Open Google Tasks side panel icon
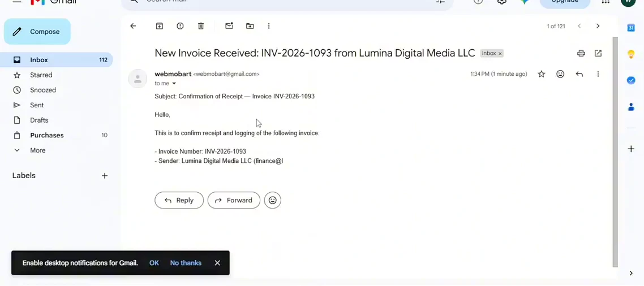Screen dimensions: 644x286 (x=632, y=80)
